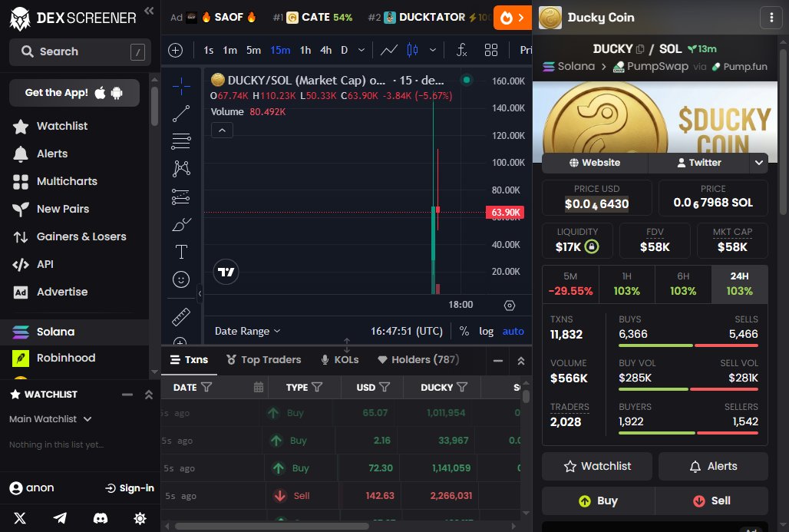This screenshot has width=789, height=532.
Task: Filter transactions by DUCKY column
Action: coord(462,387)
